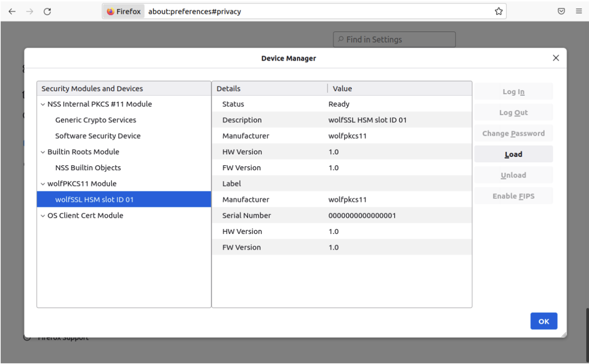Confirm the dialog with OK
Image resolution: width=589 pixels, height=364 pixels.
(x=543, y=321)
